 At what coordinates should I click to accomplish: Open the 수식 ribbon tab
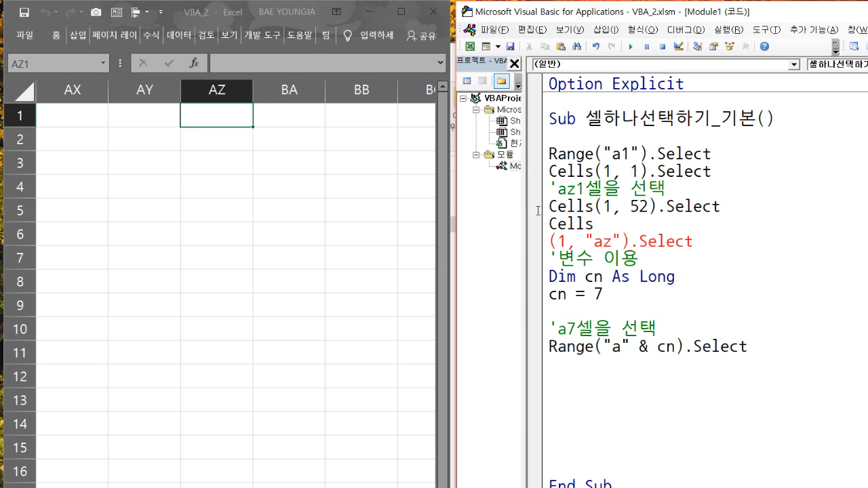click(151, 35)
